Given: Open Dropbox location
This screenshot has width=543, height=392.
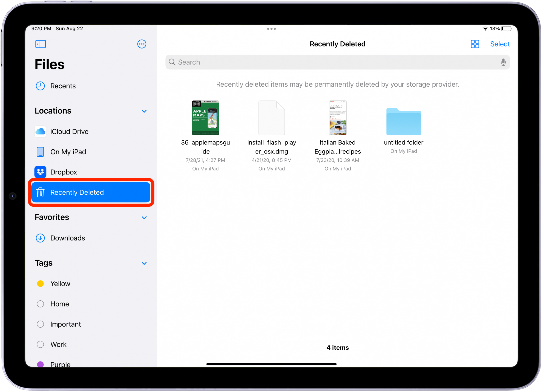Looking at the screenshot, I should (x=63, y=172).
